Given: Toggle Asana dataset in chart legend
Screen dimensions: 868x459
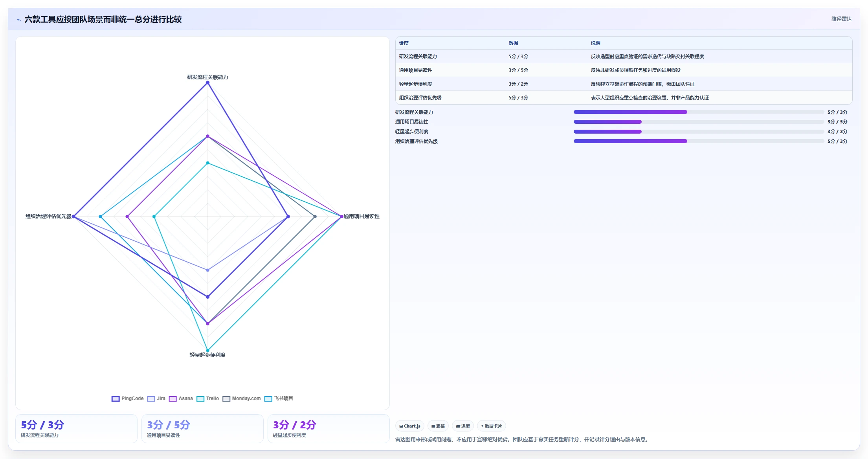Looking at the screenshot, I should 181,398.
